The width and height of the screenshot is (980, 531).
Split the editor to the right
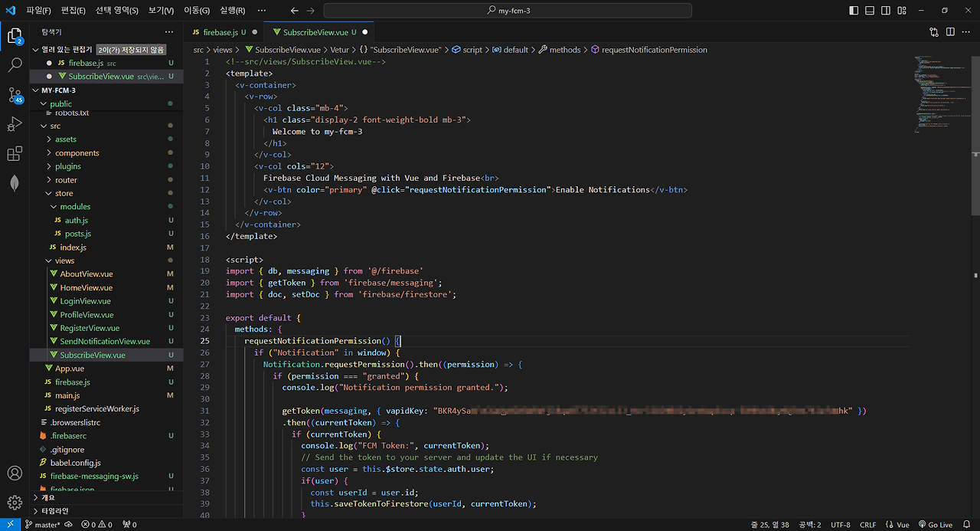[950, 32]
